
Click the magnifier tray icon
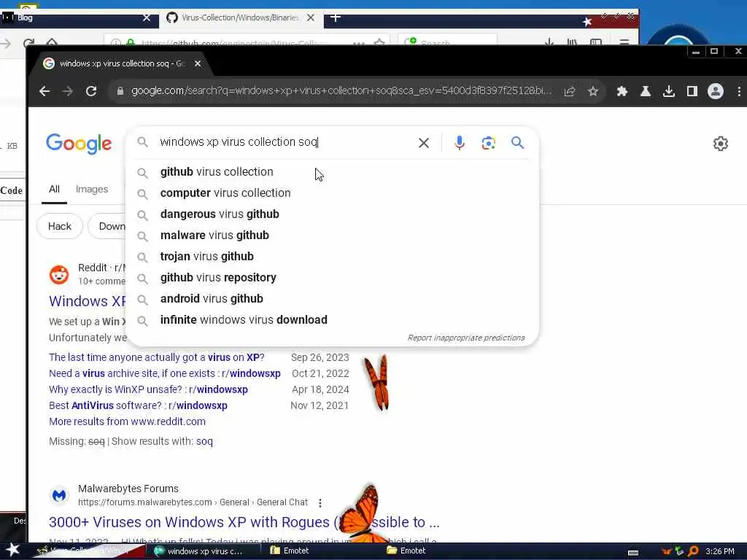click(693, 551)
